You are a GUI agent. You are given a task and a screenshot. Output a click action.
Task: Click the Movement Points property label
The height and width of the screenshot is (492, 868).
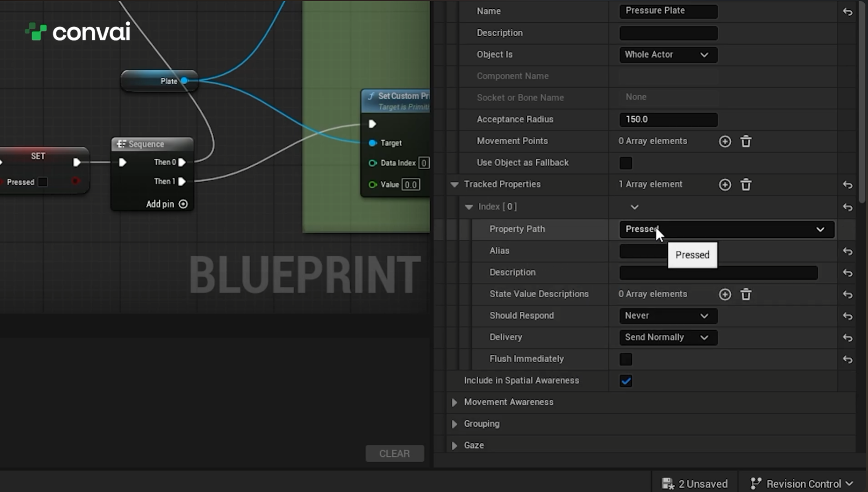pos(512,141)
